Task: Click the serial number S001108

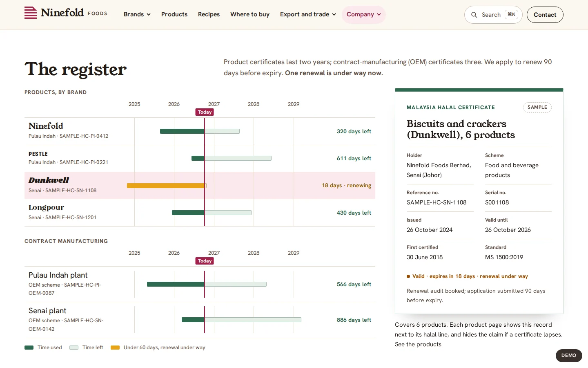Action: [x=497, y=202]
